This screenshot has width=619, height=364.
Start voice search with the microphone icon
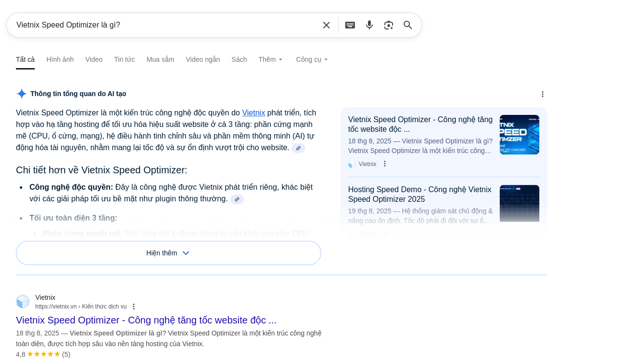tap(369, 25)
